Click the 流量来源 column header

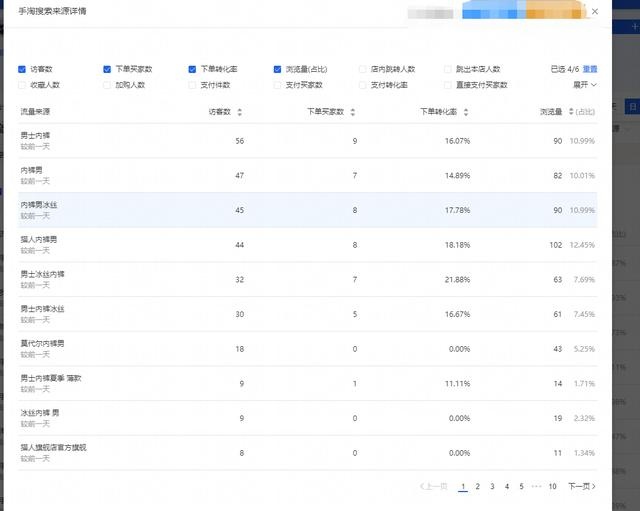point(35,111)
